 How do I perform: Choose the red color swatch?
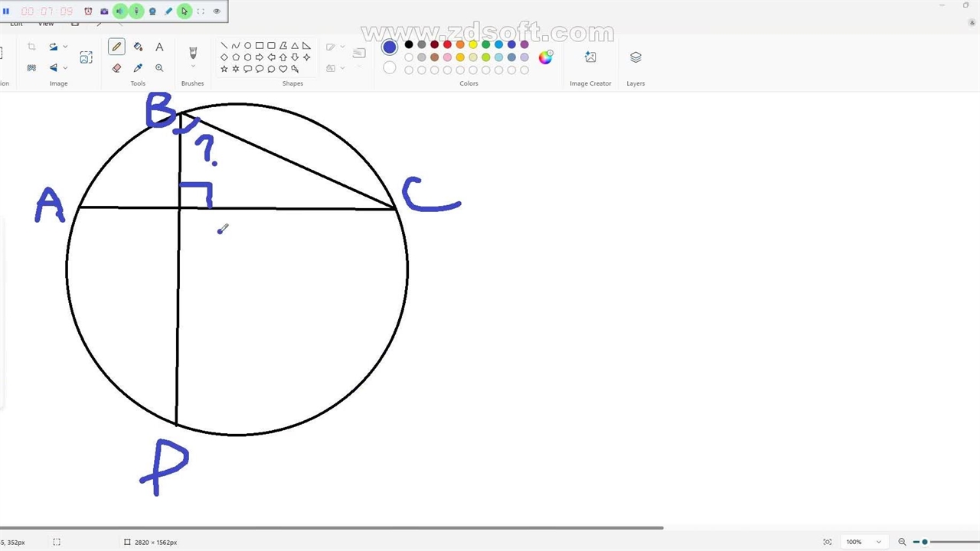tap(447, 44)
